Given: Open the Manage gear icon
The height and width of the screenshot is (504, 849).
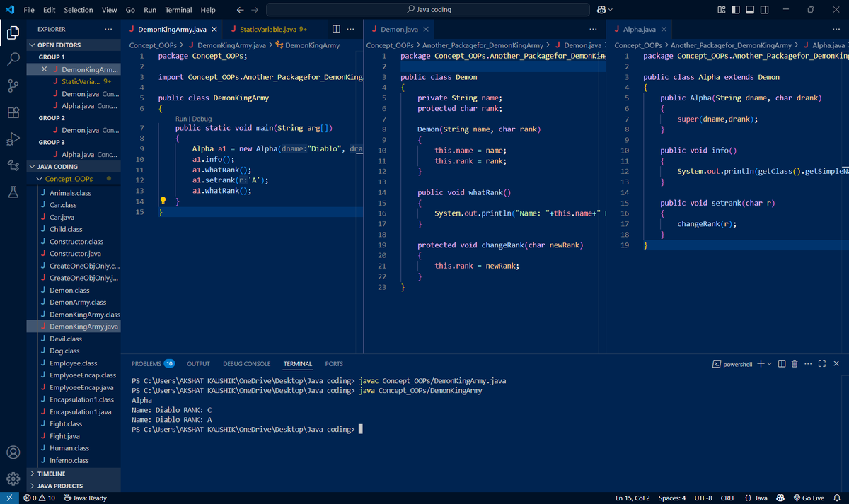Looking at the screenshot, I should coord(13,479).
